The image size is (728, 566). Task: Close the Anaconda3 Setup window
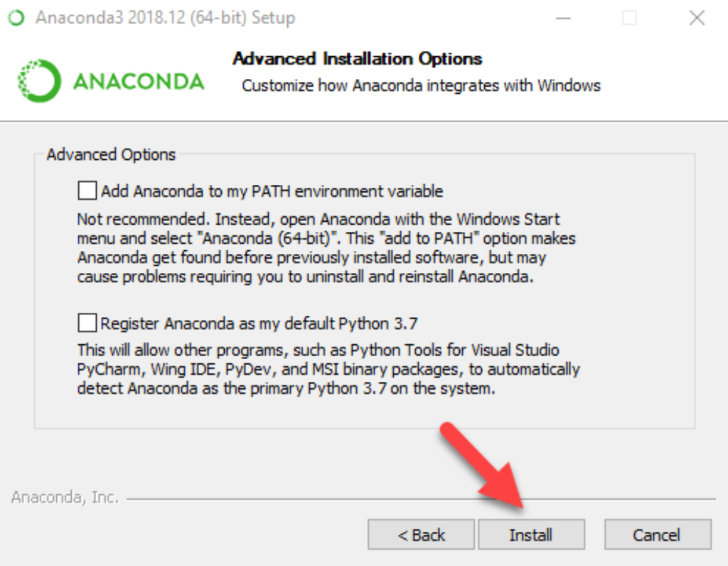coord(697,18)
